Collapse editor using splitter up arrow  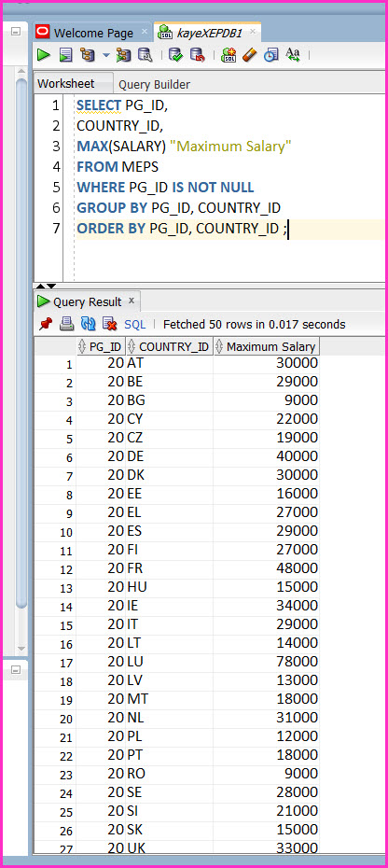(x=40, y=287)
